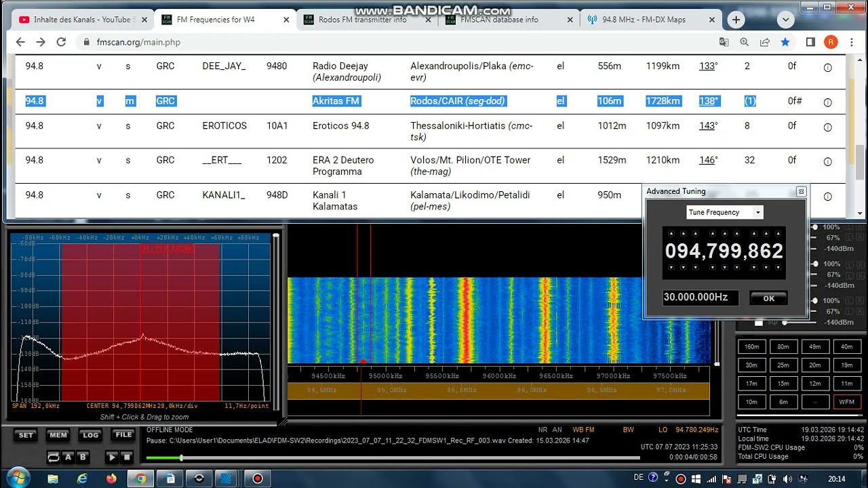Open the MEM memory button
This screenshot has width=868, height=488.
[58, 435]
